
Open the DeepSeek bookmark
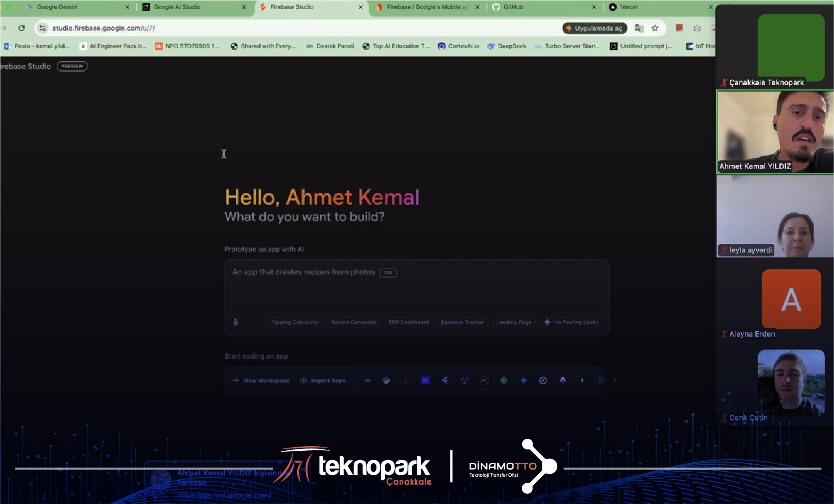pos(507,46)
